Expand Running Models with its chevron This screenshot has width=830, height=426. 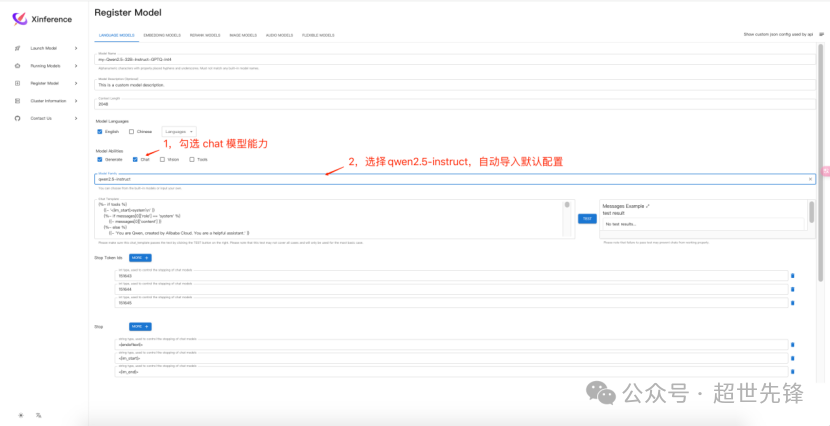coord(76,66)
